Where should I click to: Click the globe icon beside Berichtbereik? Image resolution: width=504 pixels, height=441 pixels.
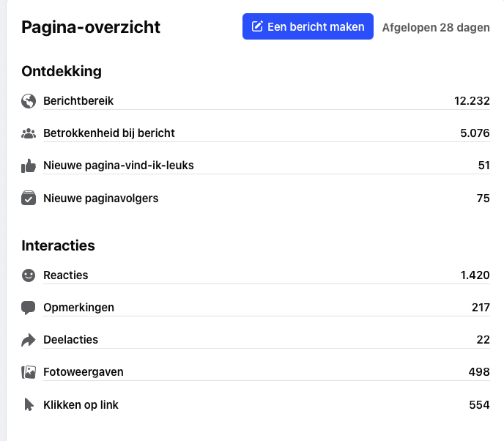pyautogui.click(x=29, y=101)
